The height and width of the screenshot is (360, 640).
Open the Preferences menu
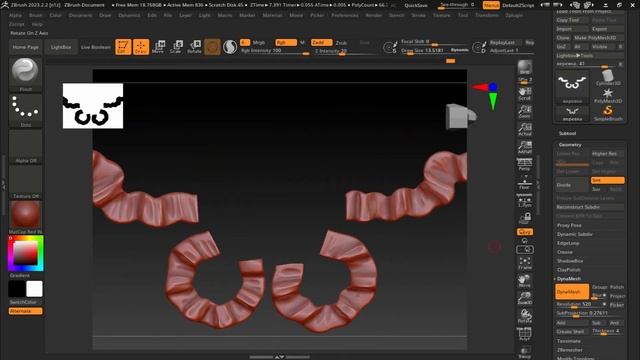pyautogui.click(x=345, y=15)
